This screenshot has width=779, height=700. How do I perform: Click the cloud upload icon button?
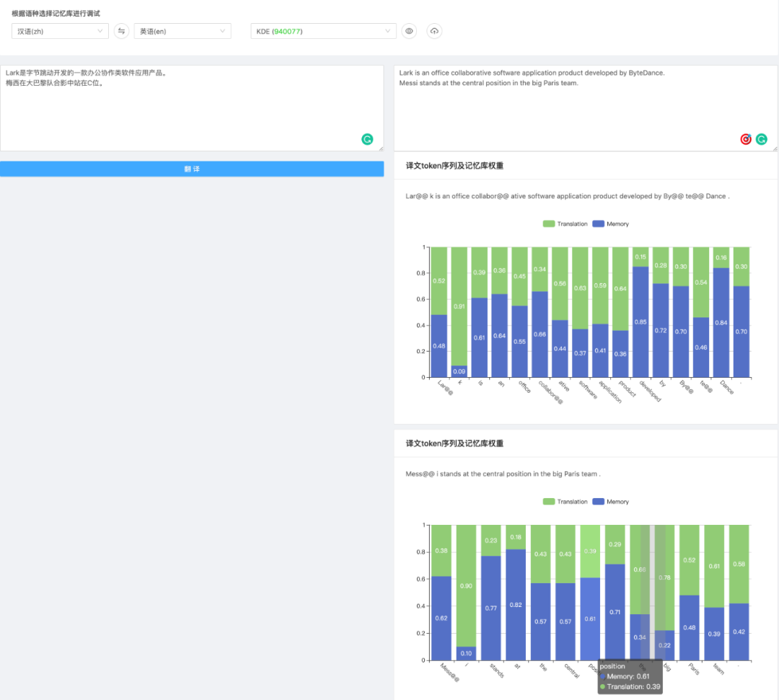pos(433,31)
